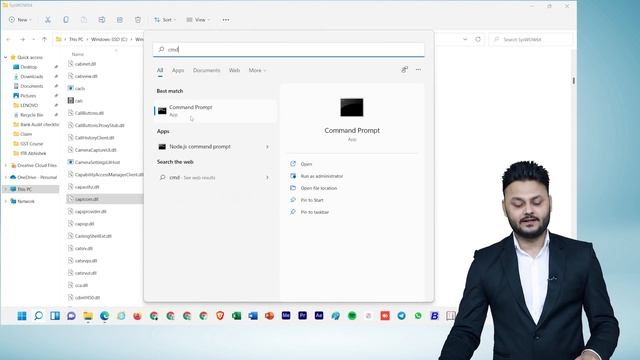Viewport: 640px width, 360px height.
Task: Switch to the Documents search tab
Action: (x=207, y=70)
